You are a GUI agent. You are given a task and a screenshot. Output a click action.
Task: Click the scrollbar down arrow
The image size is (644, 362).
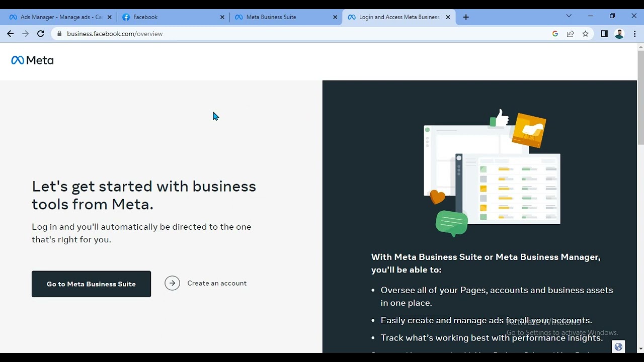[x=640, y=348]
